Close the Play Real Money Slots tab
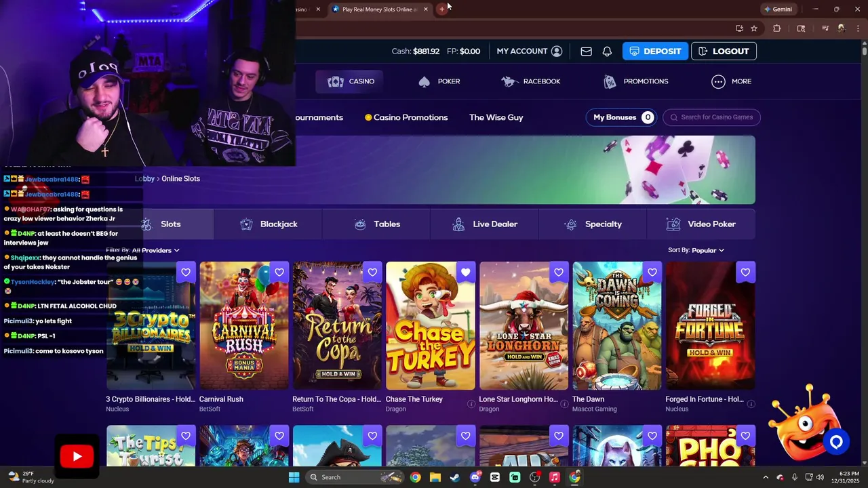The width and height of the screenshot is (868, 488). click(426, 9)
